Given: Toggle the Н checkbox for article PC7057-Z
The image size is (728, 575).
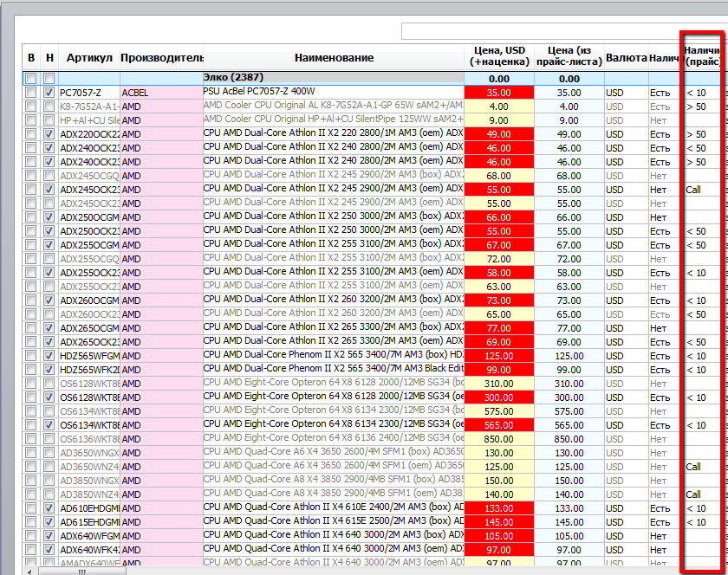Looking at the screenshot, I should 49,93.
